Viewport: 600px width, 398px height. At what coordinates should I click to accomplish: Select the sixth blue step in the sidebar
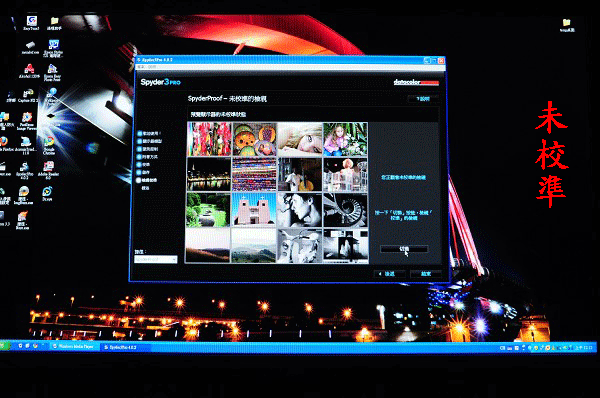(143, 172)
